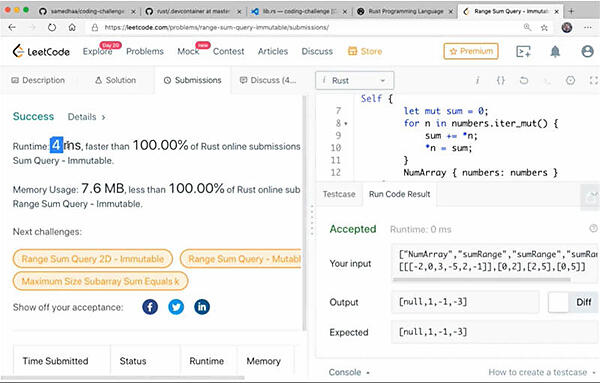600x383 pixels.
Task: Open notifications bell
Action: coord(555,51)
